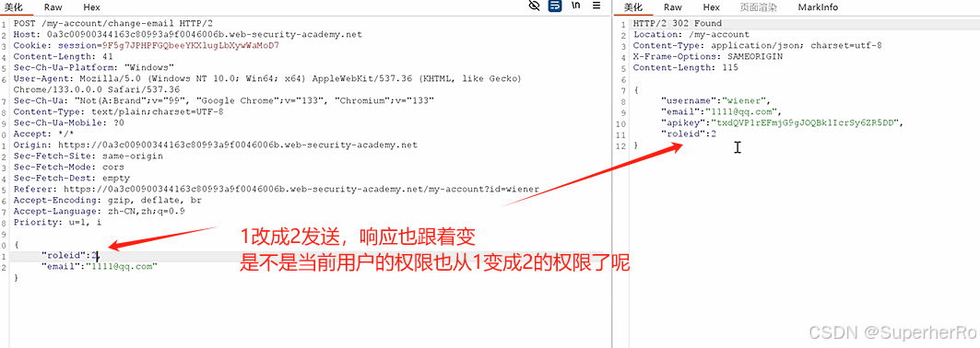Click the Location: /my-account response header
The height and width of the screenshot is (348, 980).
(691, 34)
